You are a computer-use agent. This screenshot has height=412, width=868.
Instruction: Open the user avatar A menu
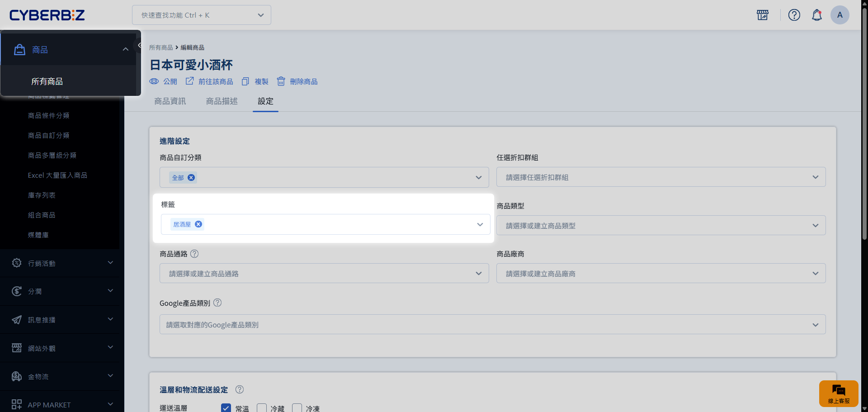click(x=840, y=15)
